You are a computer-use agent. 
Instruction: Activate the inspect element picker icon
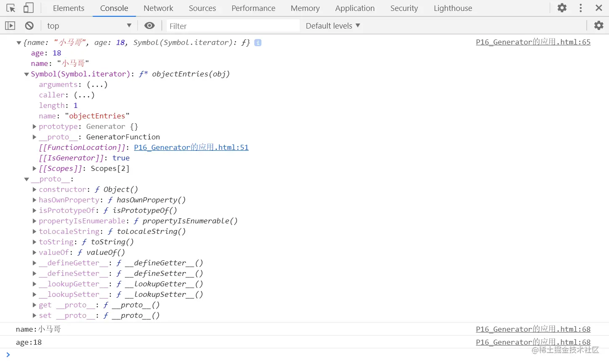(x=11, y=8)
